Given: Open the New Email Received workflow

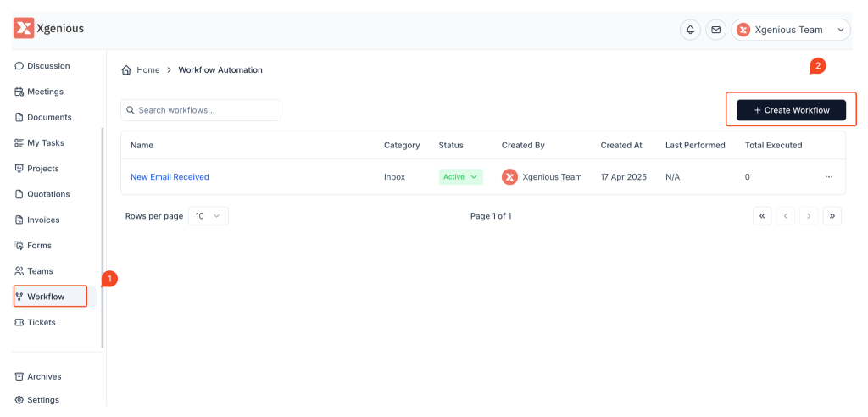Looking at the screenshot, I should tap(170, 177).
